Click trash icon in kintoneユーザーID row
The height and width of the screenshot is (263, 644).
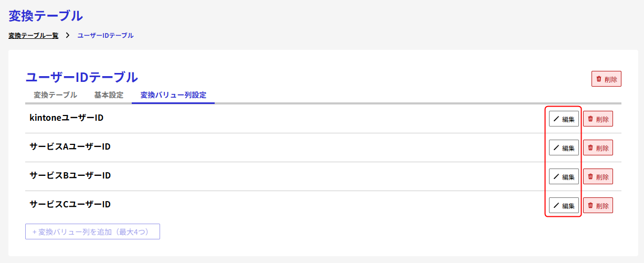pos(590,119)
